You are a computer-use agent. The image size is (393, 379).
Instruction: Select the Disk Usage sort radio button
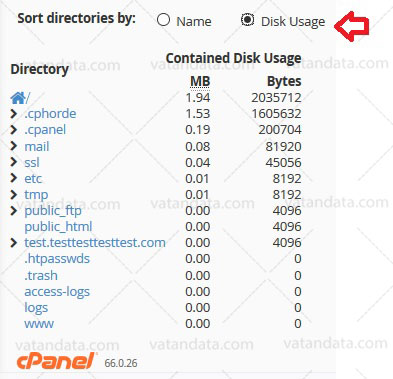coord(247,20)
